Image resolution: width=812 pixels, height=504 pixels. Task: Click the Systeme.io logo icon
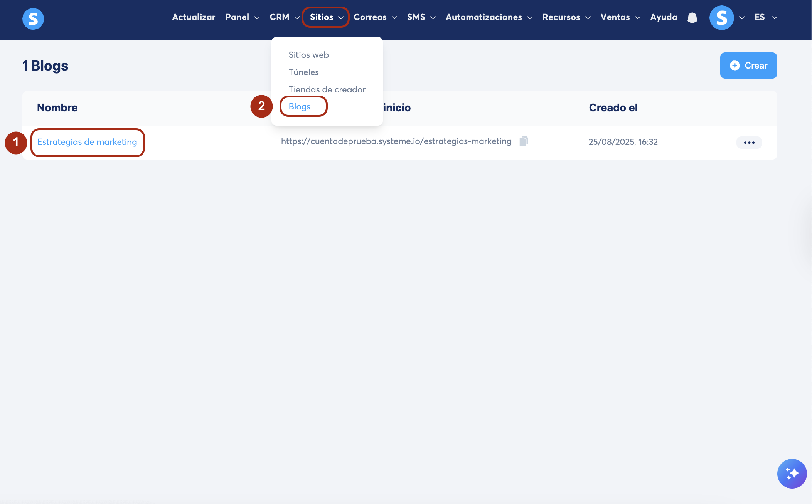pos(33,18)
